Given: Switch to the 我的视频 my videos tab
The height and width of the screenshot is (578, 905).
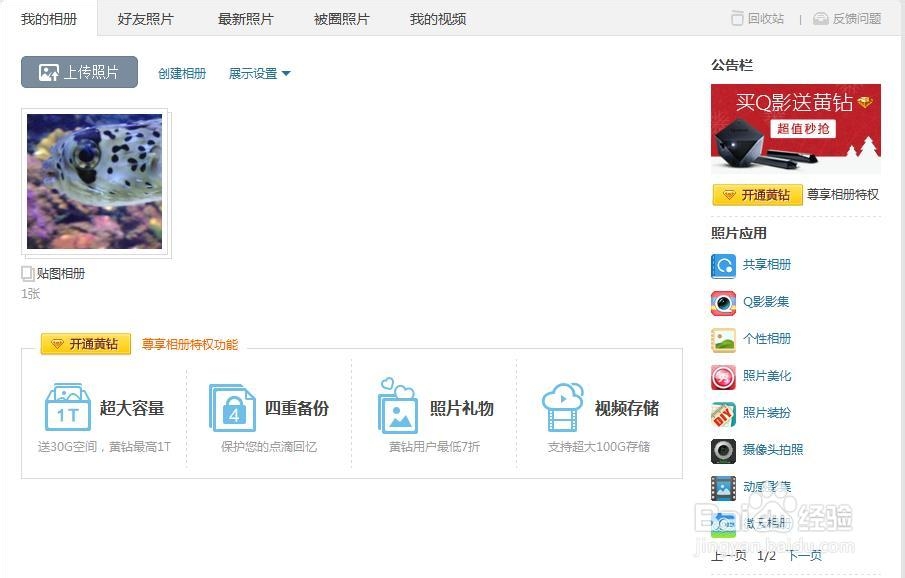Looking at the screenshot, I should tap(436, 17).
